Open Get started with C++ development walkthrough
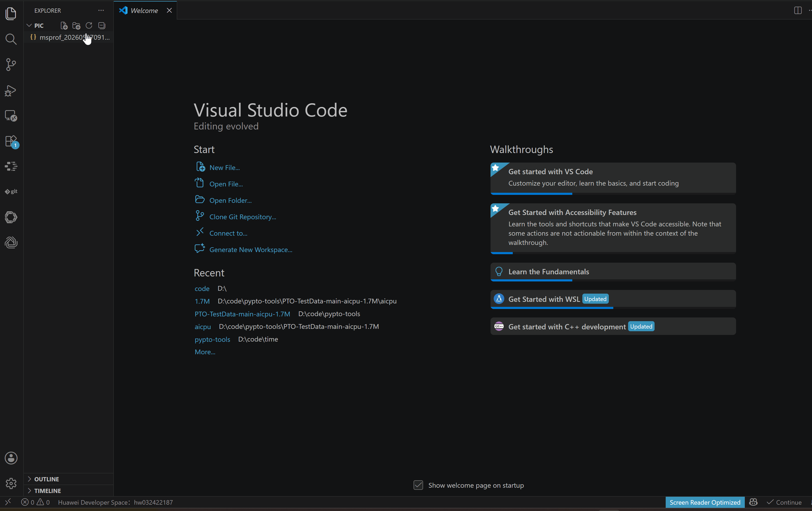Image resolution: width=812 pixels, height=511 pixels. (x=613, y=326)
